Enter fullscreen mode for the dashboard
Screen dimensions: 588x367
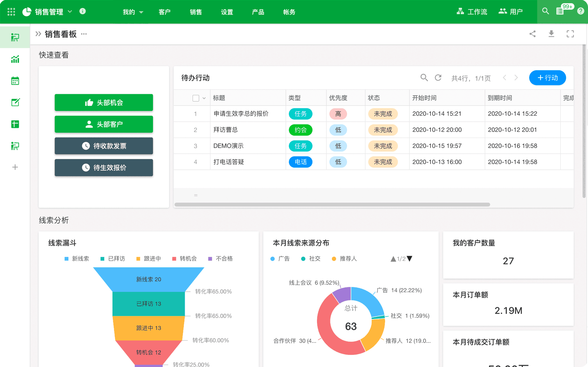tap(570, 34)
